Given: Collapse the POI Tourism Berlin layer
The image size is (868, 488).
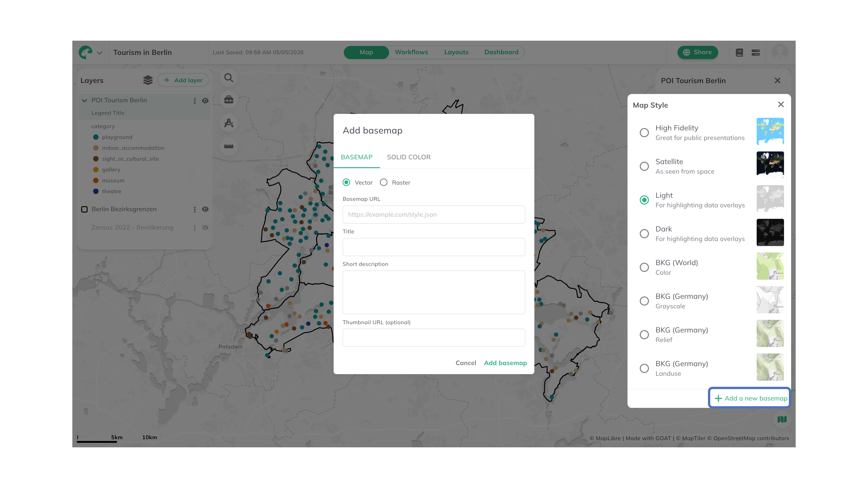Looking at the screenshot, I should tap(85, 100).
